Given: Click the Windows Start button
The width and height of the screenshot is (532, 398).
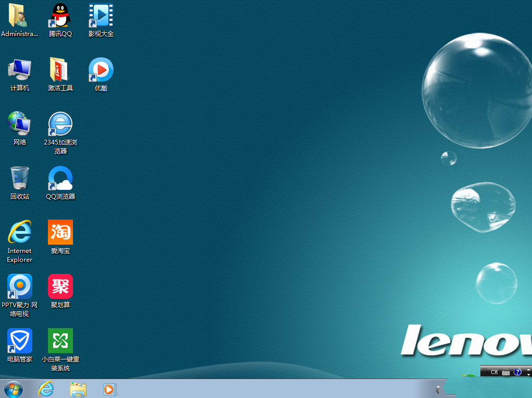Looking at the screenshot, I should (x=13, y=389).
